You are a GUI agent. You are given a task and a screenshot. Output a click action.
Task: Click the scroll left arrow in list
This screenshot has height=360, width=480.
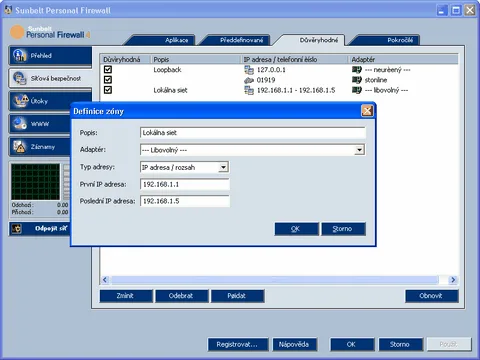[x=105, y=280]
